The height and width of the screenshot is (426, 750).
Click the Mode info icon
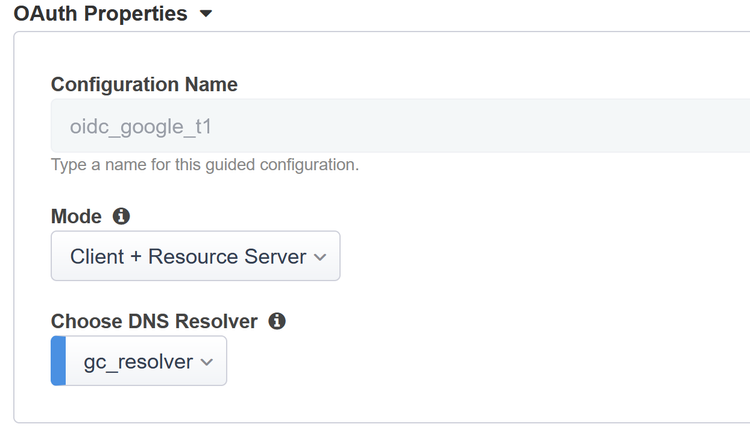click(121, 216)
